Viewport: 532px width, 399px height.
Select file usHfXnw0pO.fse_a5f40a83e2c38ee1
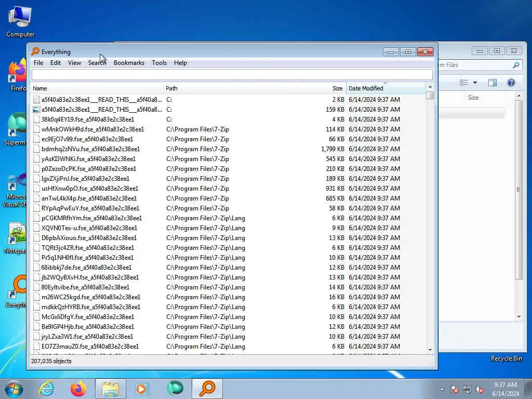(89, 188)
